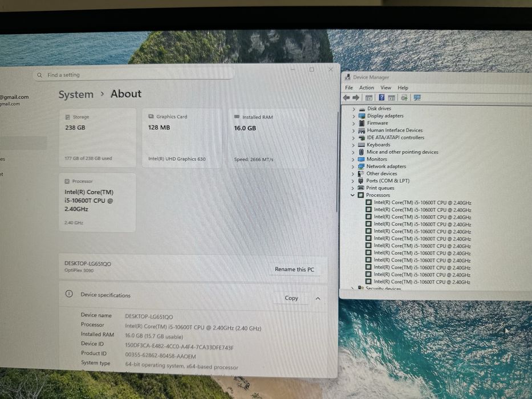Click the Graphics Card icon
Viewport: 532px width, 399px height.
pyautogui.click(x=151, y=116)
